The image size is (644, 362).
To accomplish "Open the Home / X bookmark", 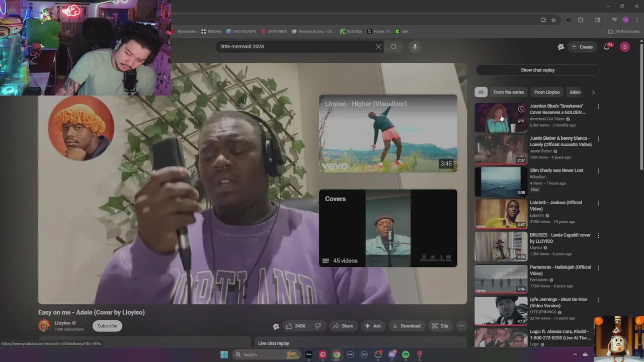I will pyautogui.click(x=378, y=31).
